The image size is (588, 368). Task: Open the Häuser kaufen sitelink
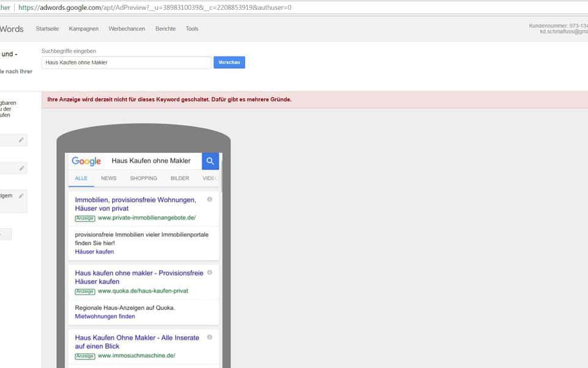coord(94,251)
